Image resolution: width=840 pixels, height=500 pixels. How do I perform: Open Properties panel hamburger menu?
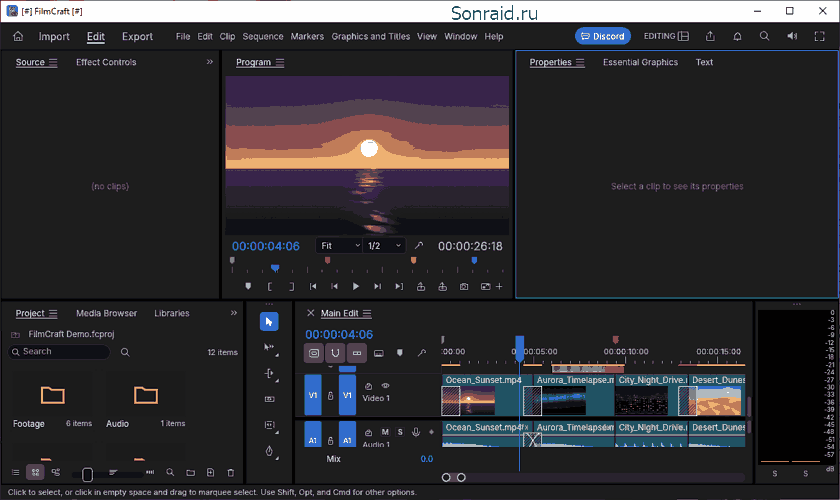(580, 62)
